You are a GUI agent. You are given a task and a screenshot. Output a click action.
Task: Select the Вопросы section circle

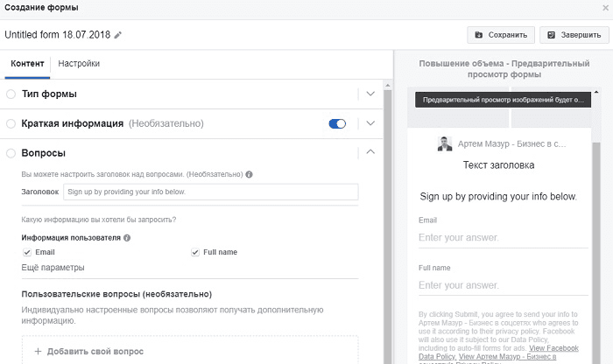11,153
